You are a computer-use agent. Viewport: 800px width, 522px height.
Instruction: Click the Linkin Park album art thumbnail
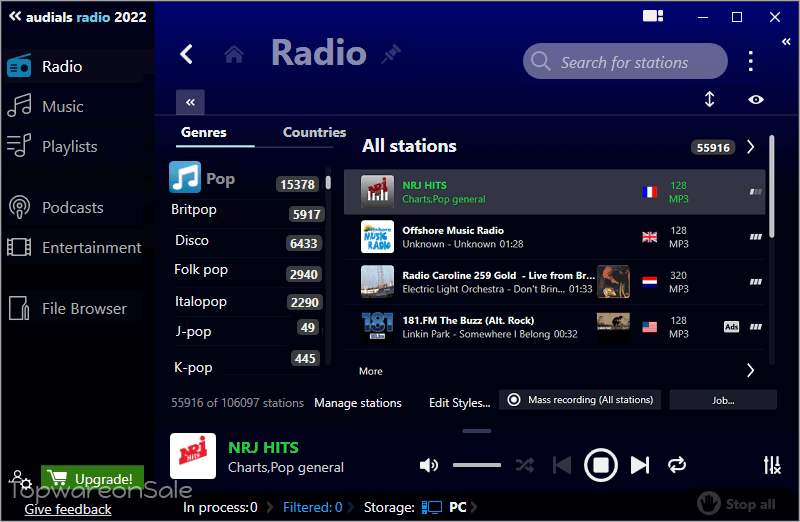[x=613, y=327]
